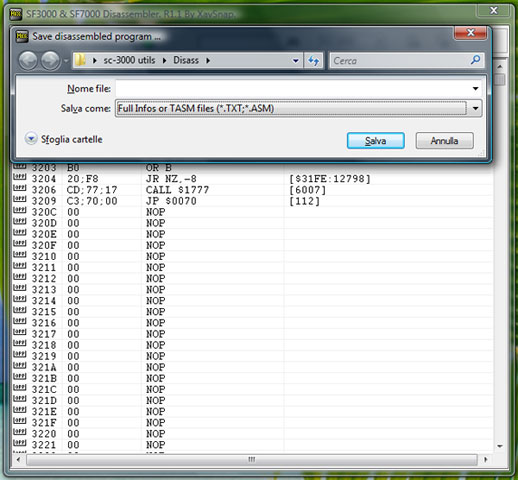Click the row icon for address 3204
Viewport: 518px width, 480px height.
tap(20, 178)
